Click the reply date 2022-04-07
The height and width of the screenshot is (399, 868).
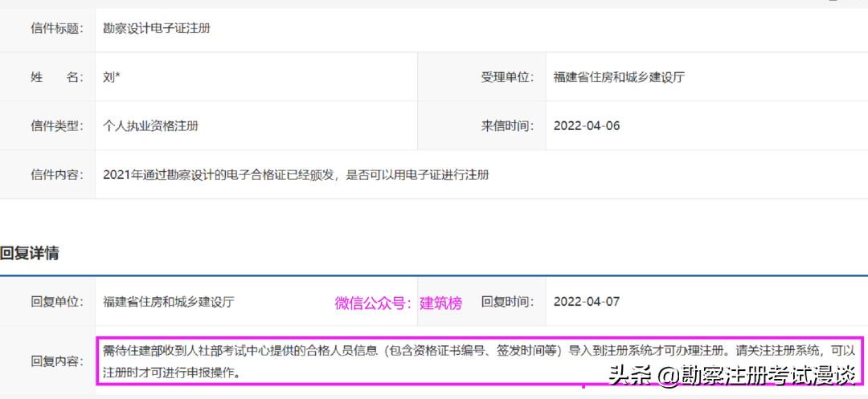click(x=587, y=302)
